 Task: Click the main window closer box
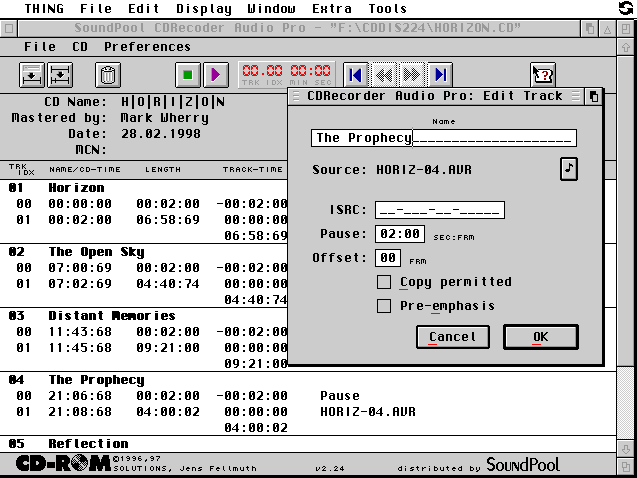pos(9,28)
